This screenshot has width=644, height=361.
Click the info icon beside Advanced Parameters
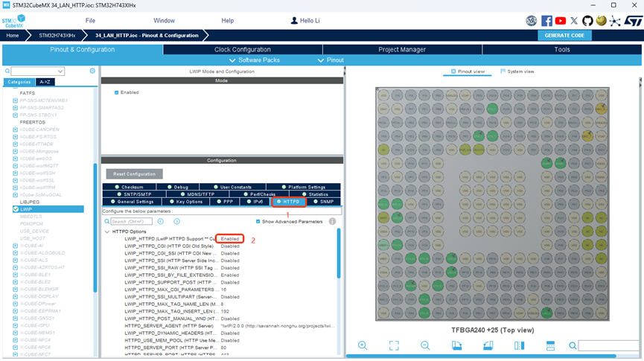tap(332, 221)
